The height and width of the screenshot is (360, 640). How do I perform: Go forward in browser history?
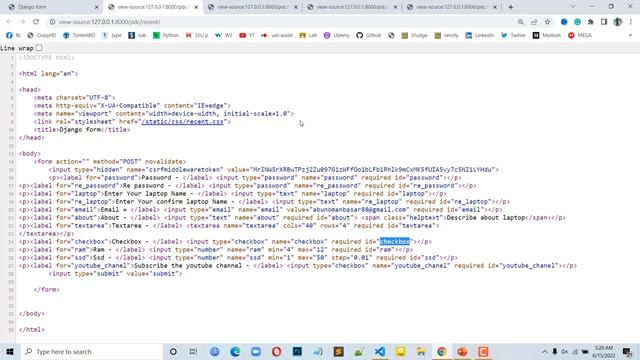click(x=22, y=22)
